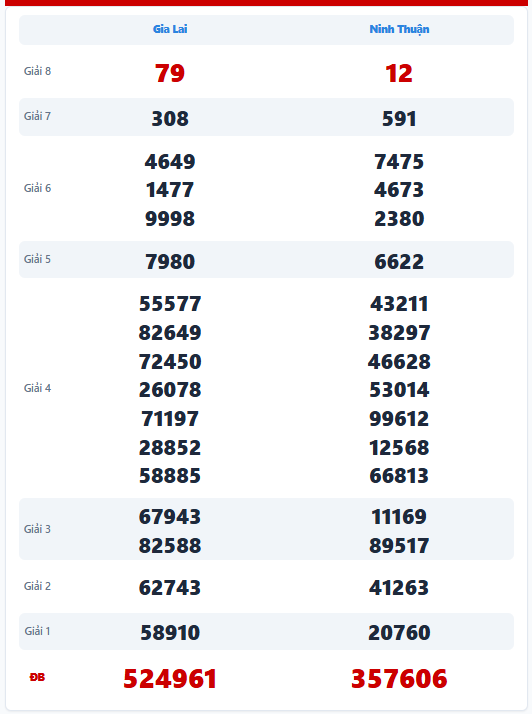Click the ĐB special prize label
This screenshot has width=532, height=714.
(x=37, y=678)
